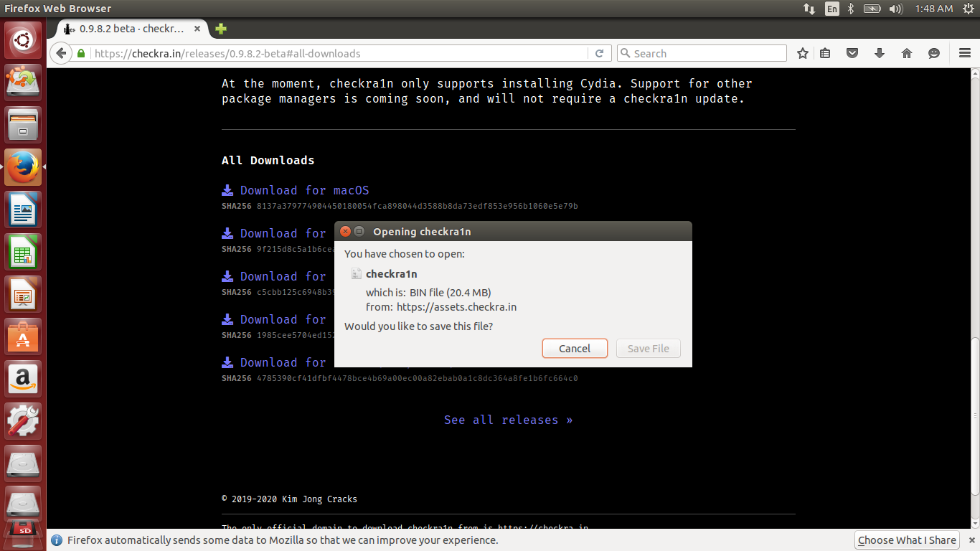Open Ubuntu Software Center from launcher
Screen dimensions: 980x551
pyautogui.click(x=24, y=336)
